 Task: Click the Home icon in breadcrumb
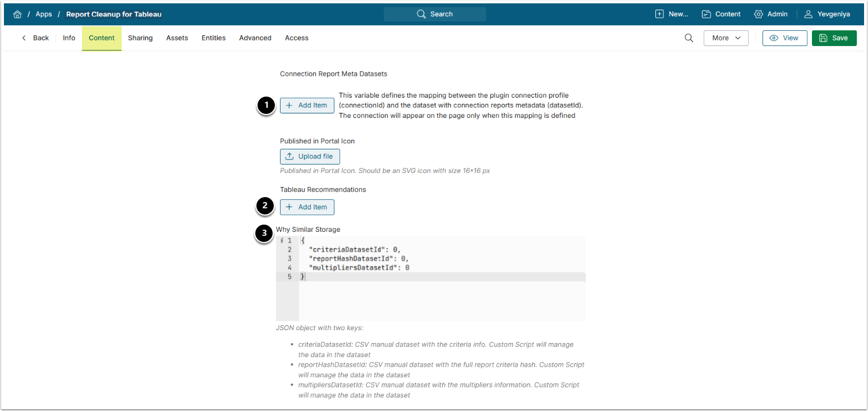point(17,14)
